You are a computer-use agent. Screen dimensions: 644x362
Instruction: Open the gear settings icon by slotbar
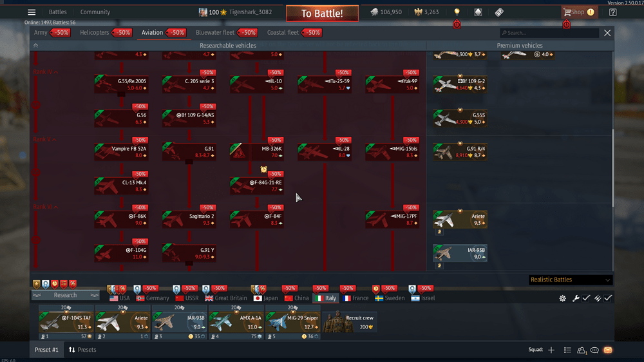(x=563, y=298)
